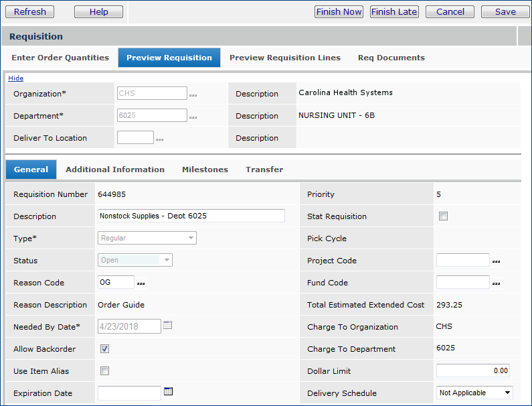Go to the Additional Information tab
The width and height of the screenshot is (532, 406).
tap(115, 170)
